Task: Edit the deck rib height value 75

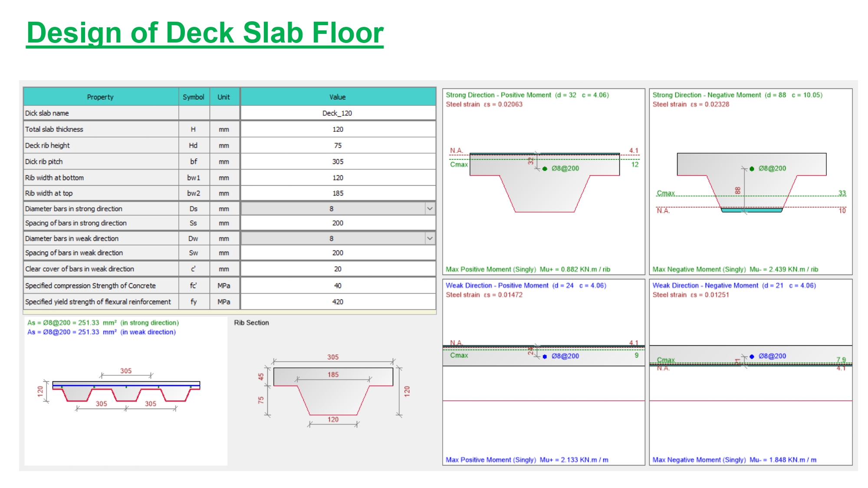Action: 338,145
